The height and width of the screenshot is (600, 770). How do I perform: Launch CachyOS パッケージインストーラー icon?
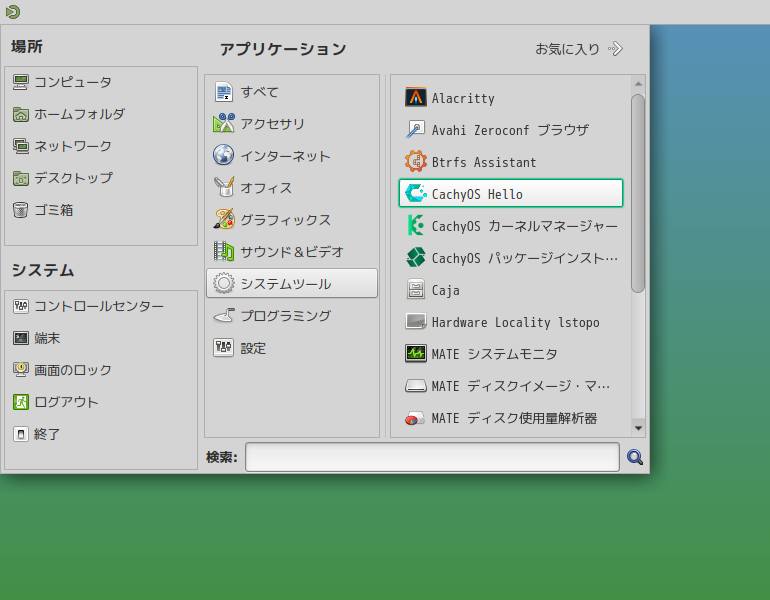pos(415,258)
